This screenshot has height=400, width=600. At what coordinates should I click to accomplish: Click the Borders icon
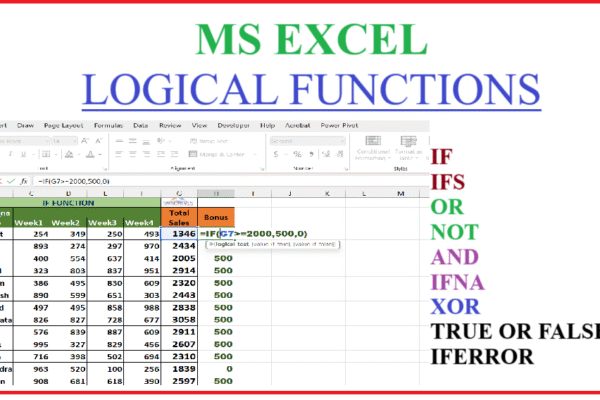point(46,154)
